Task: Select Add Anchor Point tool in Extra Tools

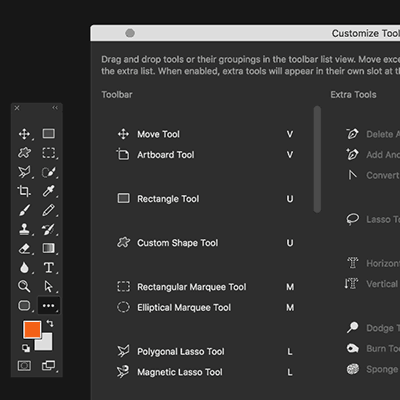Action: point(372,155)
